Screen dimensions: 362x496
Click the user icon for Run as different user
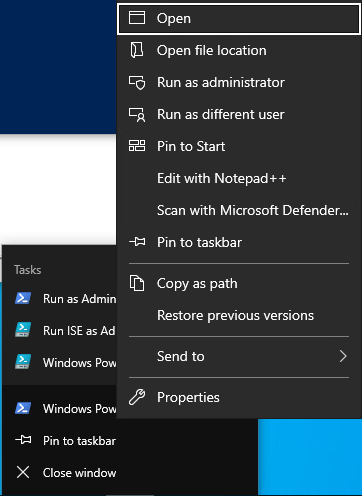pyautogui.click(x=137, y=115)
